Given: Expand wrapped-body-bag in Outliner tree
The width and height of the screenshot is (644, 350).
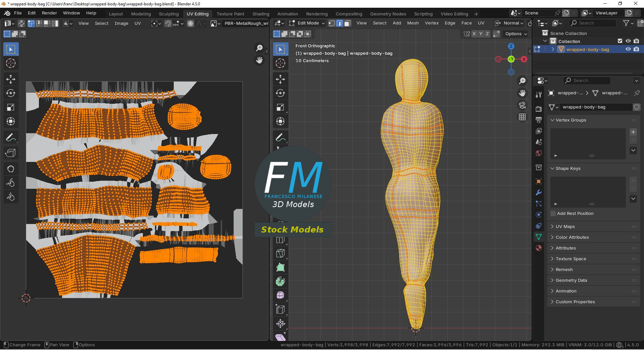Looking at the screenshot, I should click(x=553, y=49).
